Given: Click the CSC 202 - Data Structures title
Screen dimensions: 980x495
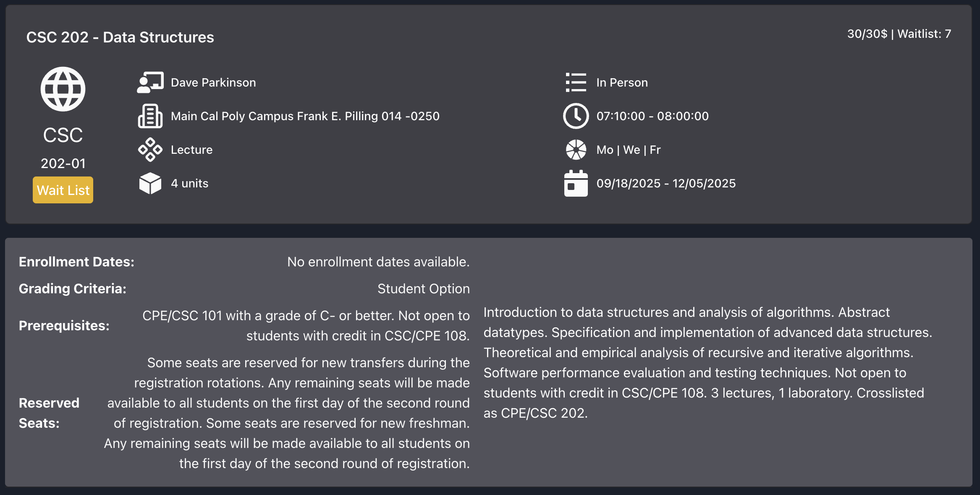Looking at the screenshot, I should tap(120, 37).
